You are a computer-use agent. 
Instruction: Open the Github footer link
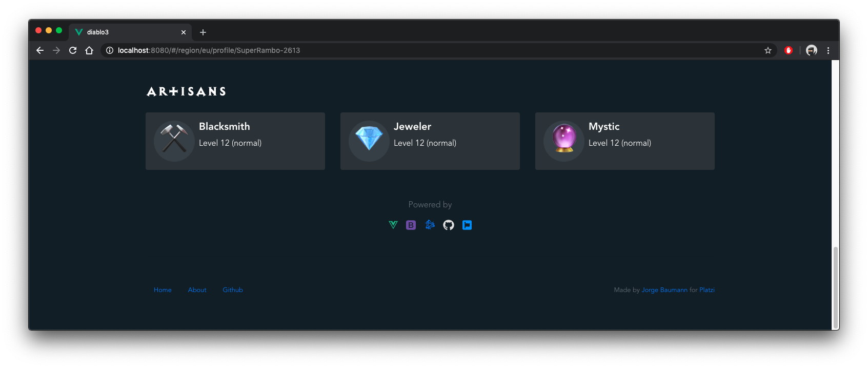(233, 290)
